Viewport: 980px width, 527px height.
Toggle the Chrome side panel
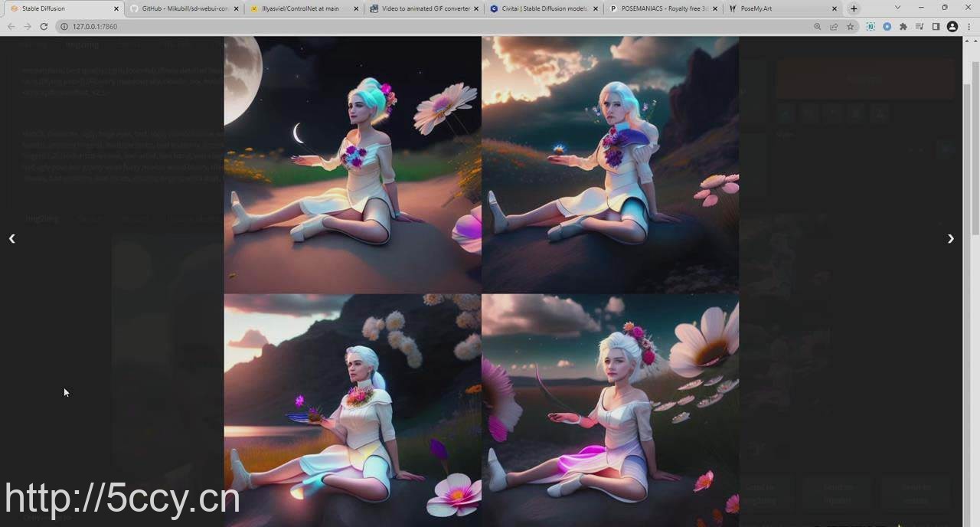pyautogui.click(x=936, y=27)
